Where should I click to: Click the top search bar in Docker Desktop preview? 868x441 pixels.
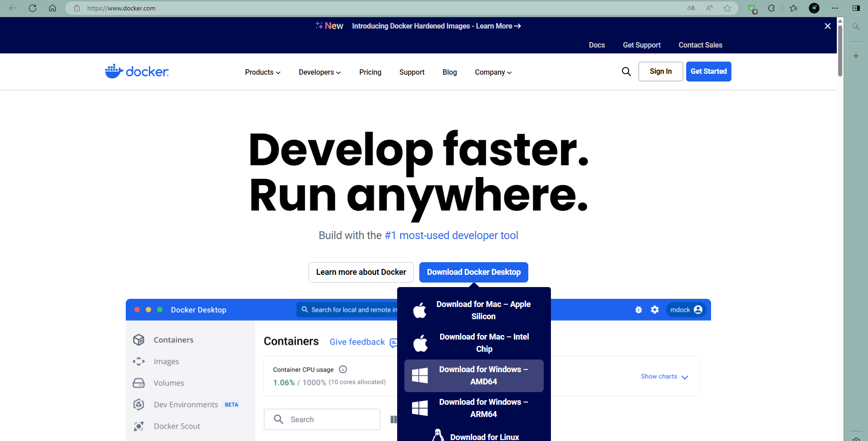click(347, 310)
